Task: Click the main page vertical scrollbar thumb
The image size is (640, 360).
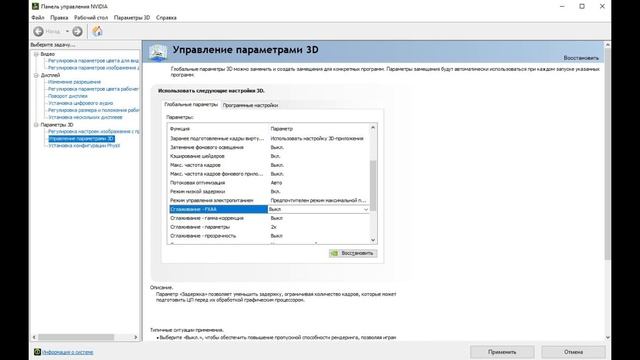Action: 607,154
